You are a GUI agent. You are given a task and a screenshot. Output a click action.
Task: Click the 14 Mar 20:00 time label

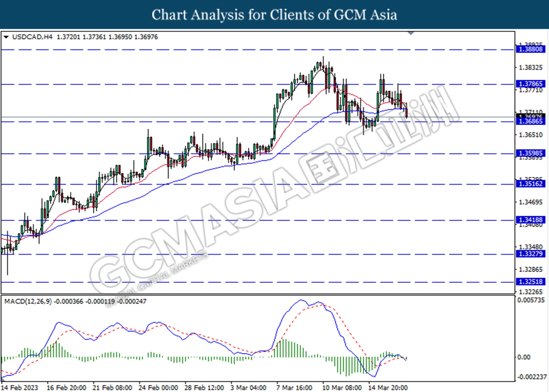388,388
